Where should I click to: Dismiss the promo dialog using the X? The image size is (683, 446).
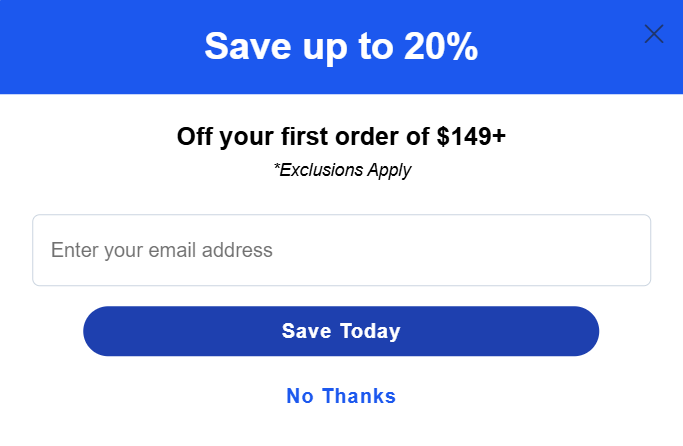pos(654,34)
